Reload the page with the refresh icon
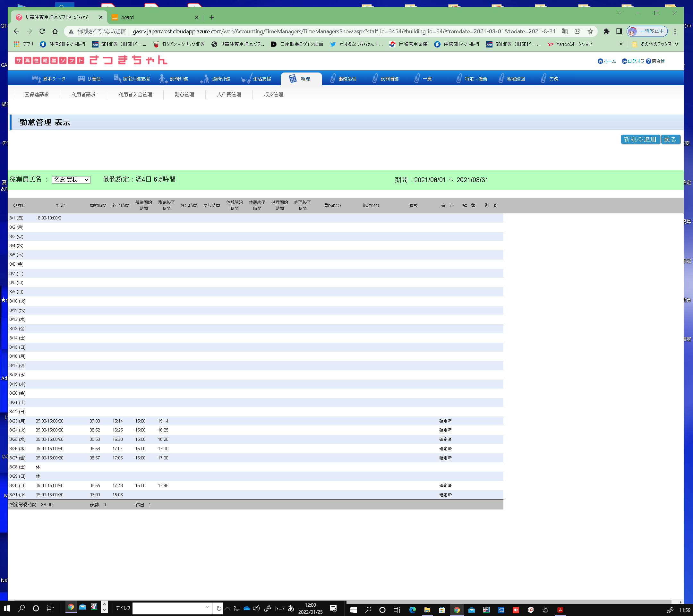 [x=42, y=31]
